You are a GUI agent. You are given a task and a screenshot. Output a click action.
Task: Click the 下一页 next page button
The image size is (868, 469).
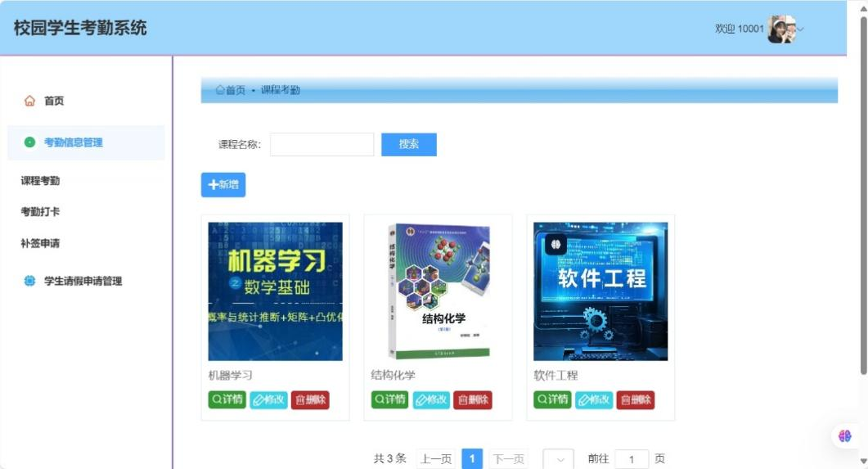pos(509,459)
